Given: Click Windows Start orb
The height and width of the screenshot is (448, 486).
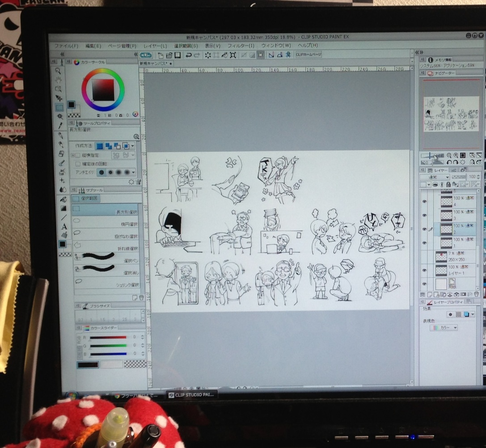Looking at the screenshot, I should (72, 396).
